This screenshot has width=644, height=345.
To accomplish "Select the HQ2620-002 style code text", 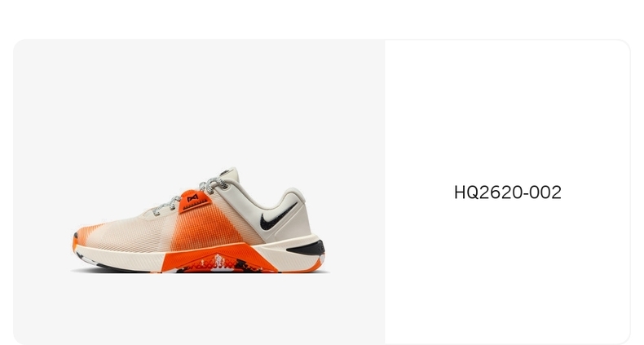I will (507, 192).
